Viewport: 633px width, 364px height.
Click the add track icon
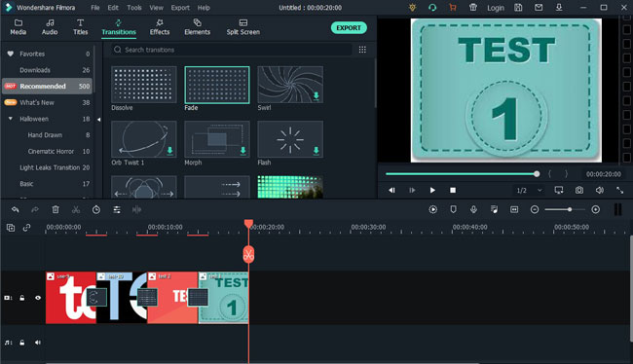[x=11, y=228]
